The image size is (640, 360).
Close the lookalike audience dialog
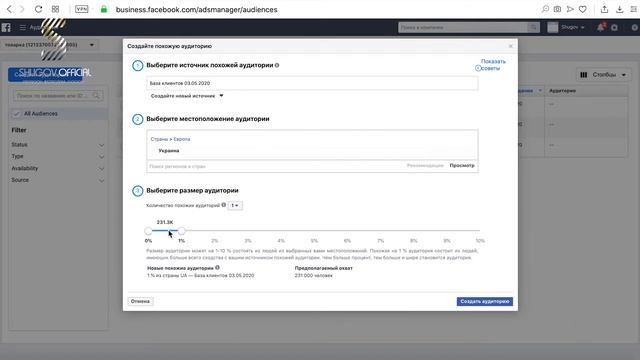tap(511, 46)
